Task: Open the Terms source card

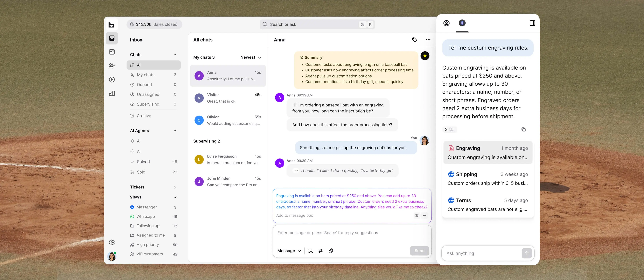Action: (x=488, y=205)
